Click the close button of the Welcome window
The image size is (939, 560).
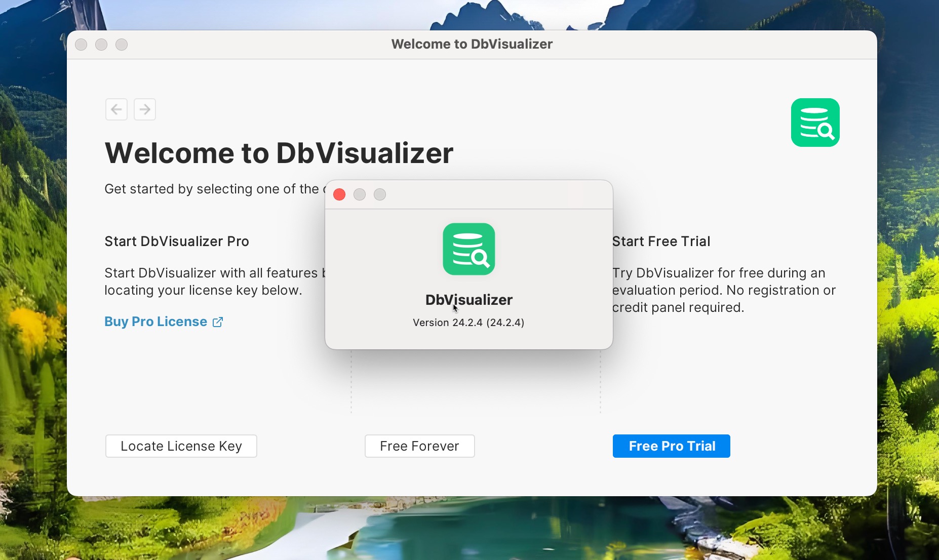point(81,45)
